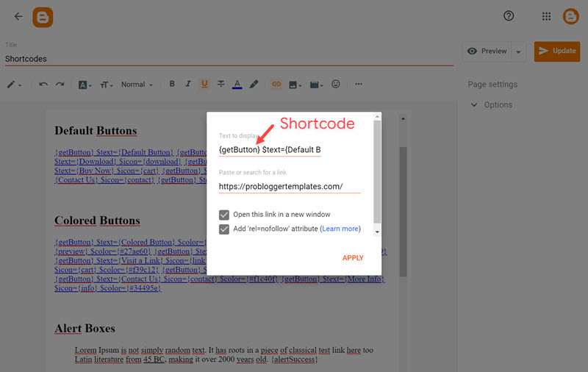Screen dimensions: 588x372
Task: Open the dropdown arrow beside Preview
Action: [518, 51]
